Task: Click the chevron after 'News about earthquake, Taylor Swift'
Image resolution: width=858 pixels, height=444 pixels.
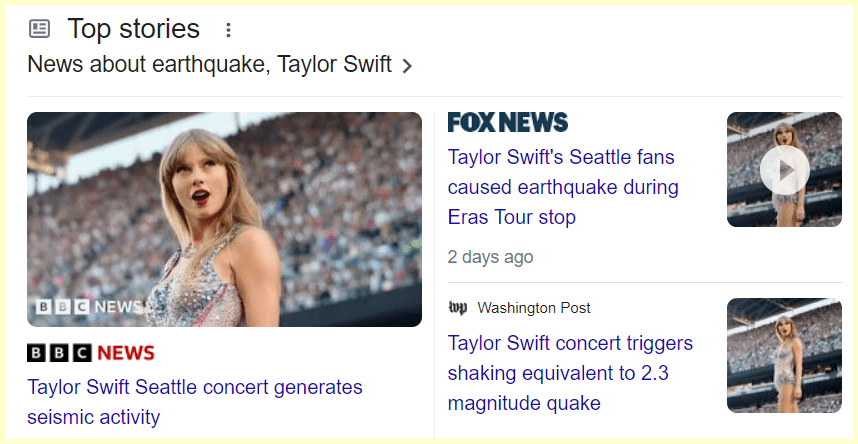Action: click(407, 66)
